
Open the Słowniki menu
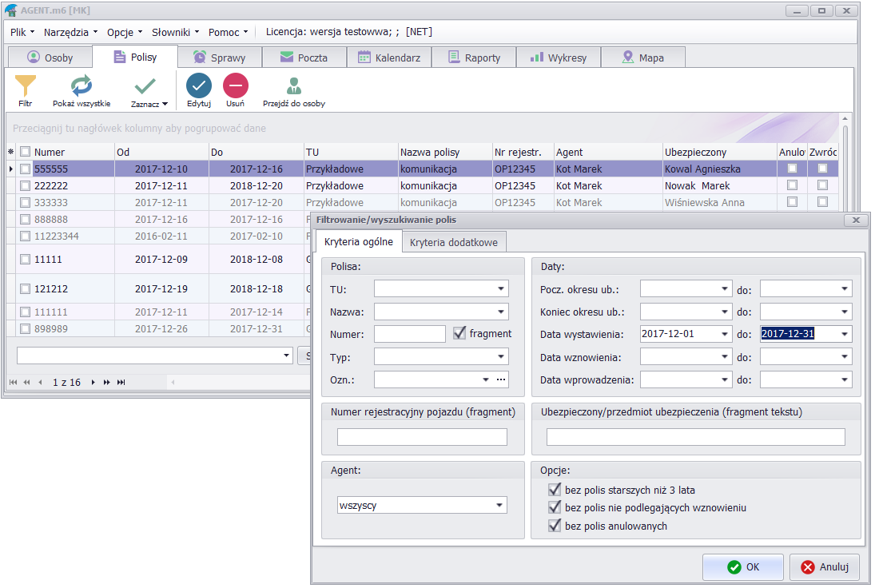175,33
